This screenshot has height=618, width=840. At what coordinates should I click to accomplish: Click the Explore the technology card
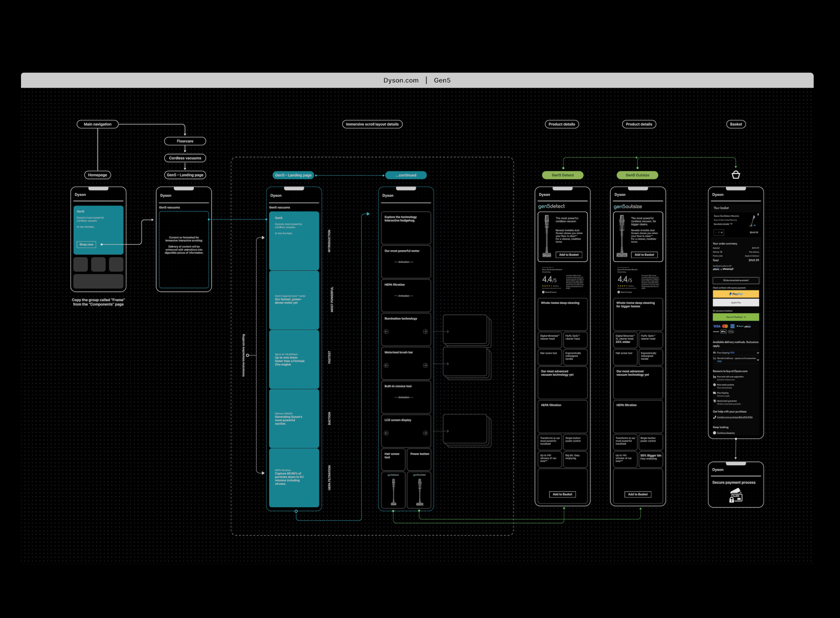click(x=406, y=228)
